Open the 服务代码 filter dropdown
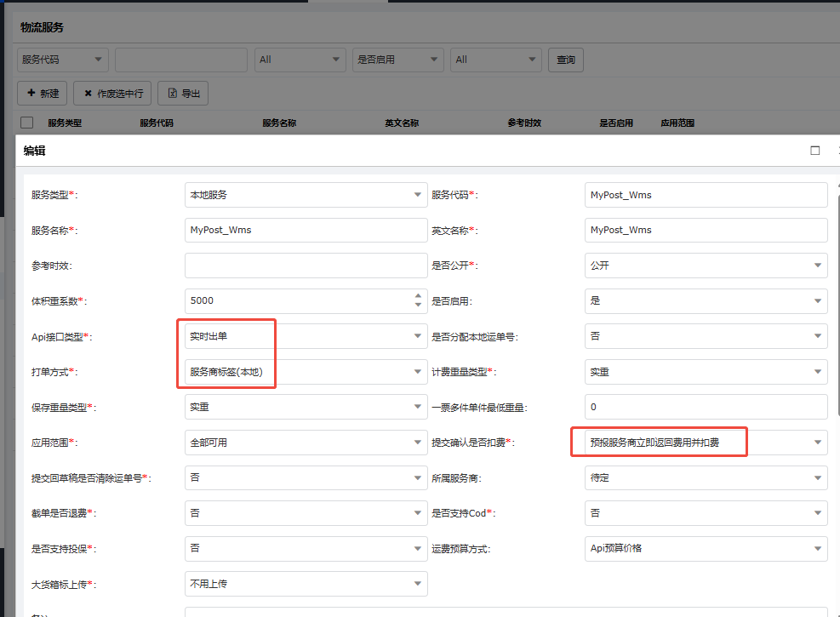The width and height of the screenshot is (840, 617). [x=63, y=60]
